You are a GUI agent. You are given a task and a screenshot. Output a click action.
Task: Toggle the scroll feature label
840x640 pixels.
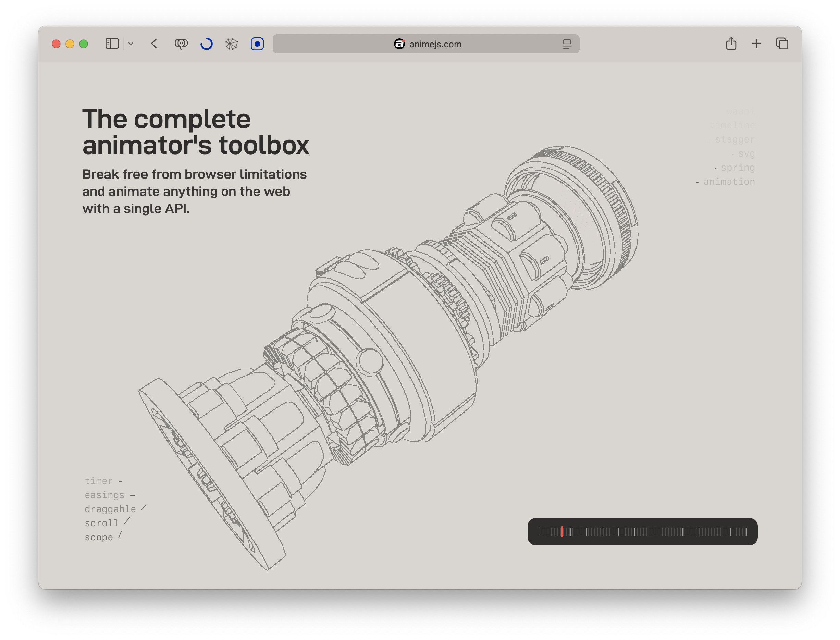point(101,523)
